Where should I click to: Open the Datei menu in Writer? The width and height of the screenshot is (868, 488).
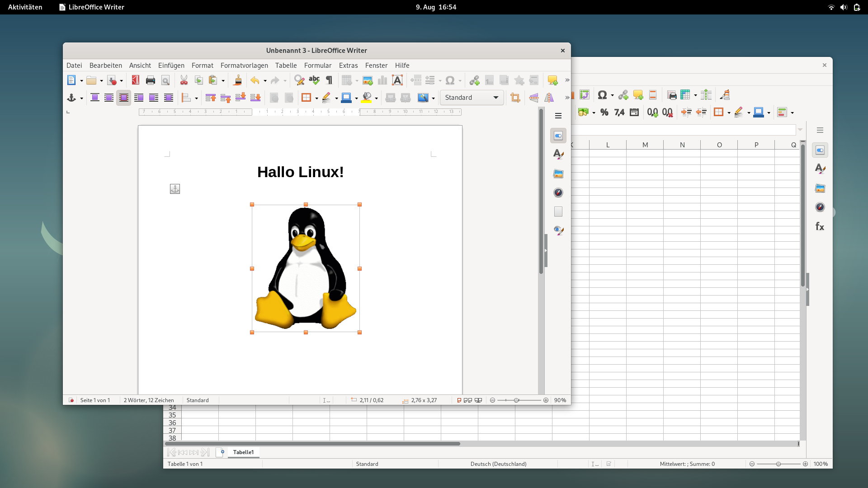tap(74, 66)
